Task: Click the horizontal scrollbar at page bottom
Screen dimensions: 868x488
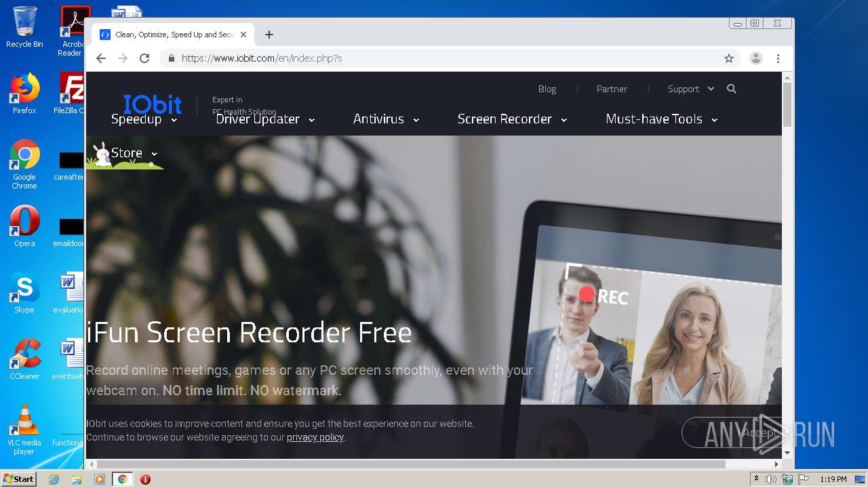Action: click(411, 464)
